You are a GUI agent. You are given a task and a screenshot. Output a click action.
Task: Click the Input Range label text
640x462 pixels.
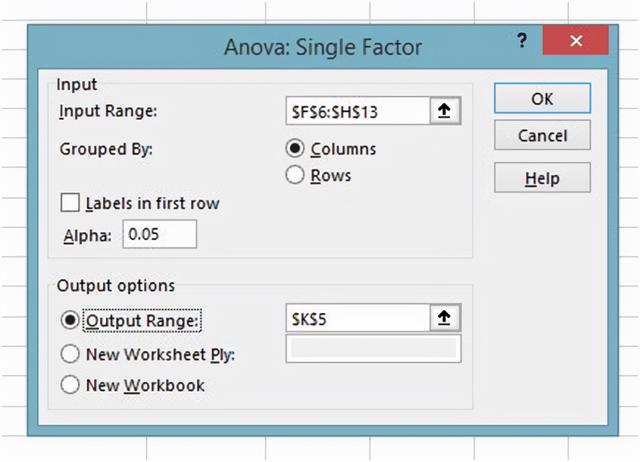pyautogui.click(x=108, y=111)
